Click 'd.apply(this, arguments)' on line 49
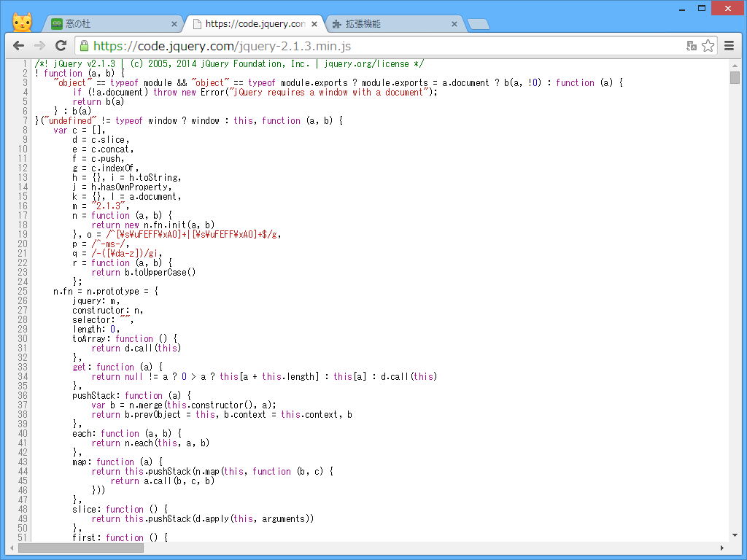Screen dimensions: 747x560 coord(252,518)
